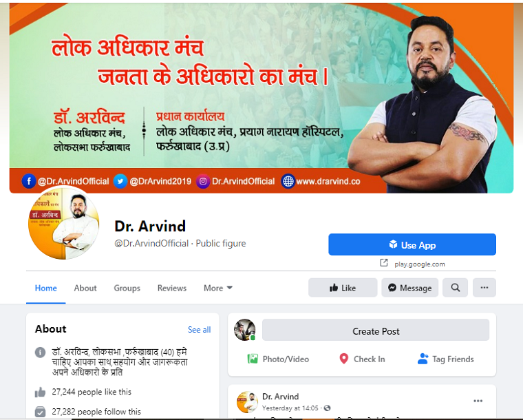Click the globe website icon in banner
This screenshot has height=420, width=523.
click(x=288, y=182)
